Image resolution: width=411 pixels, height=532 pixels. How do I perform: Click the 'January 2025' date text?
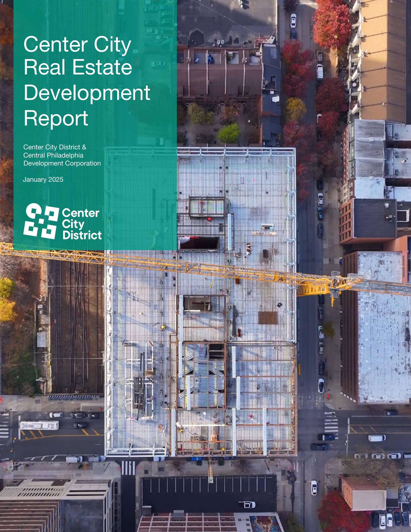[x=43, y=179]
